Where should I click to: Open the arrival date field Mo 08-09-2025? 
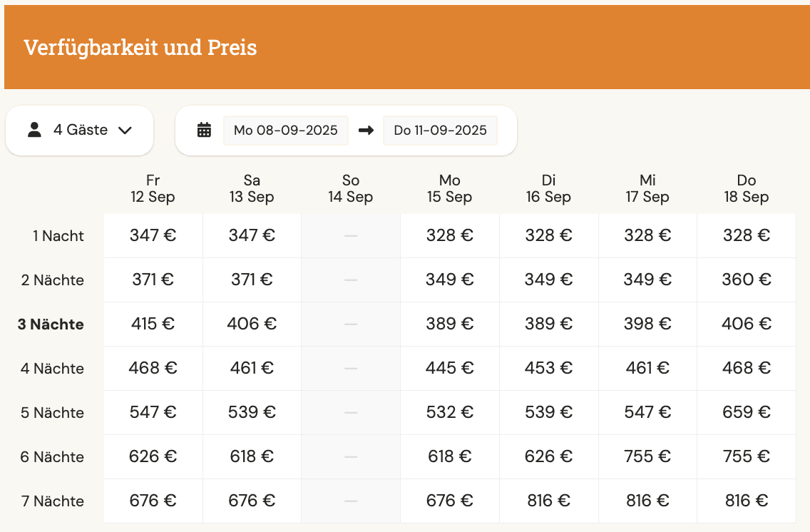(286, 131)
